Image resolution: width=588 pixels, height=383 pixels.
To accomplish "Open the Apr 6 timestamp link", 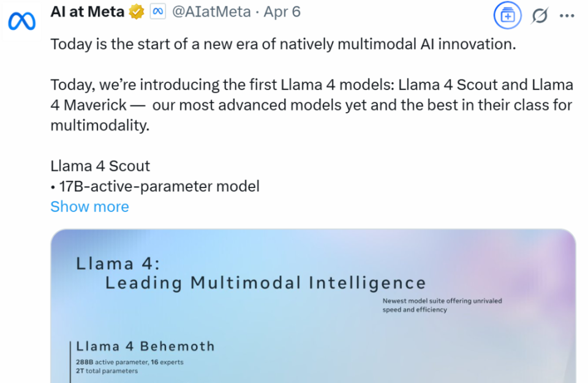I will point(282,12).
